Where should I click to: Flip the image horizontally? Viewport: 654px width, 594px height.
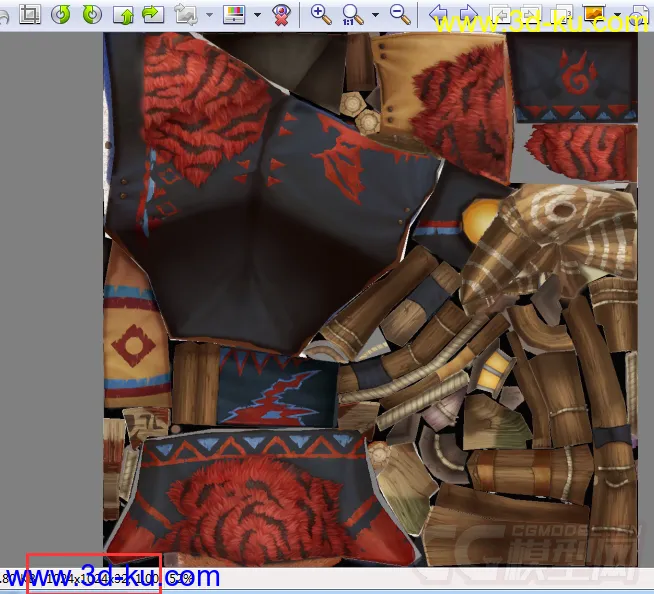tap(153, 15)
